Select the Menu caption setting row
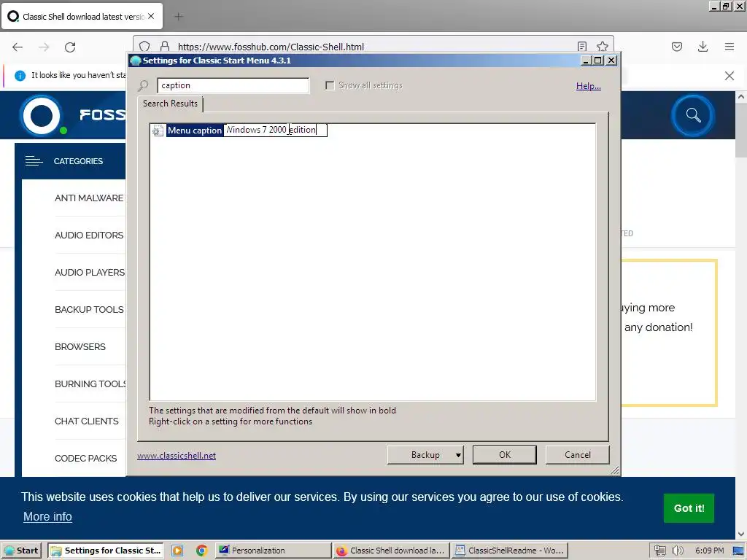747x560 pixels. [x=194, y=131]
